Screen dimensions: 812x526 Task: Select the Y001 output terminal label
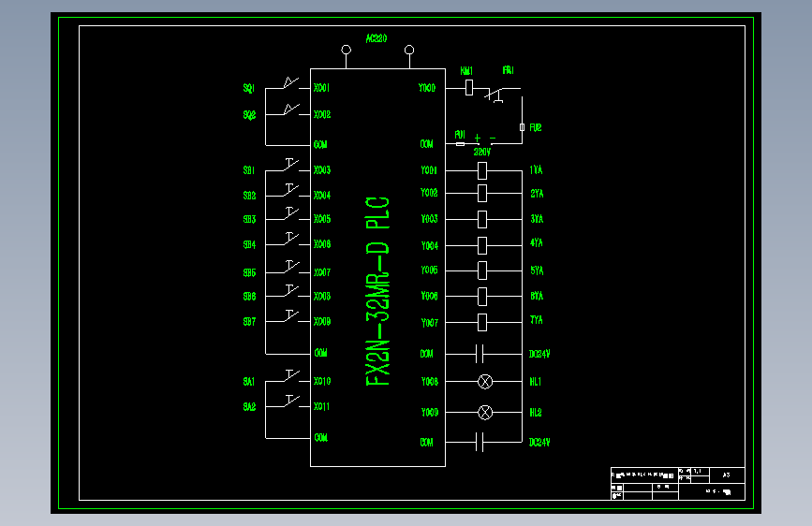pyautogui.click(x=429, y=169)
